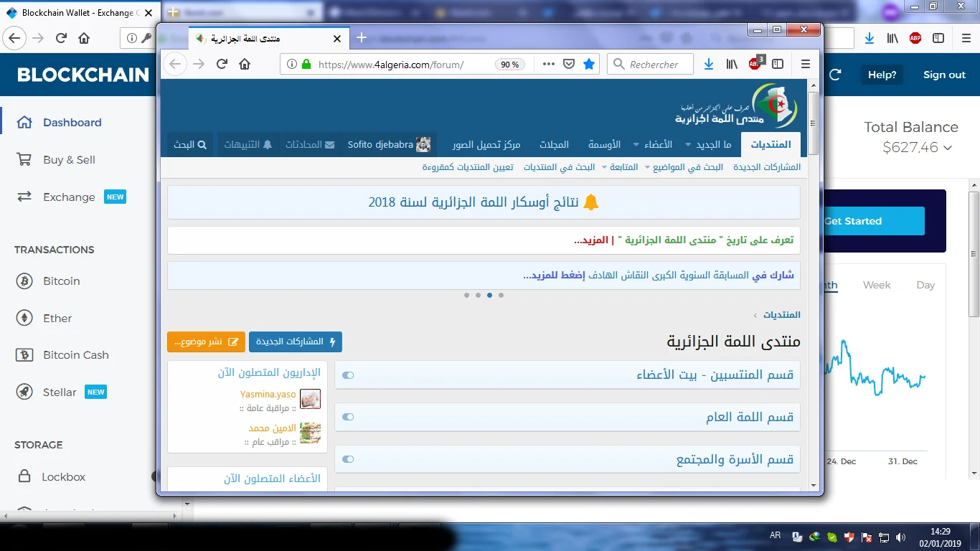Open the Pocket save icon in address bar
980x551 pixels.
pyautogui.click(x=569, y=65)
